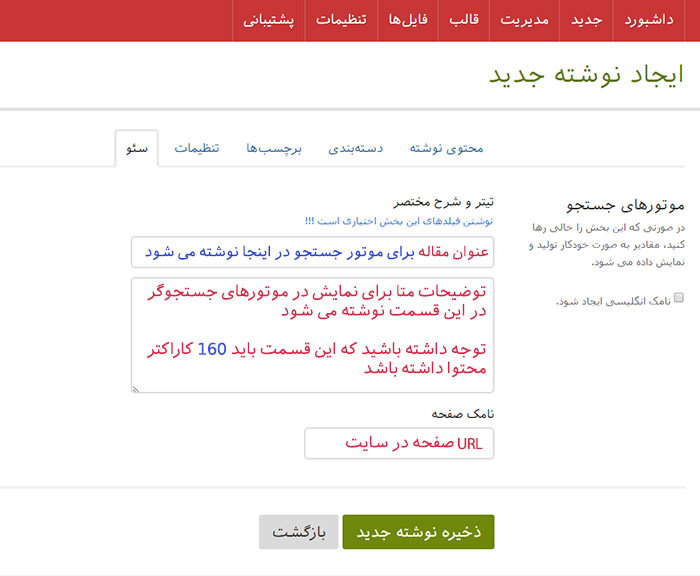Switch to the تنظیمات tab under the title
The image size is (700, 576).
[x=197, y=148]
